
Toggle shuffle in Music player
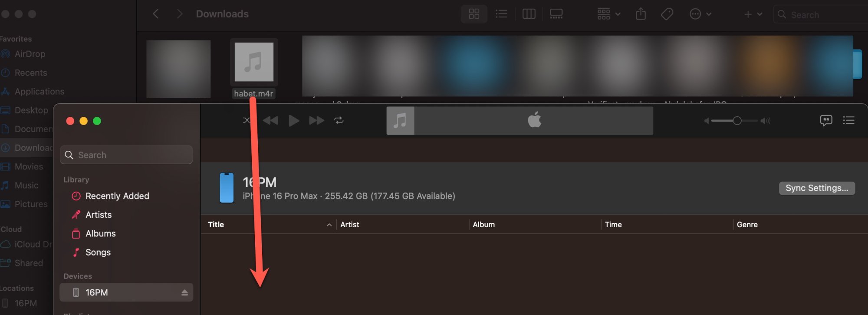(x=247, y=120)
